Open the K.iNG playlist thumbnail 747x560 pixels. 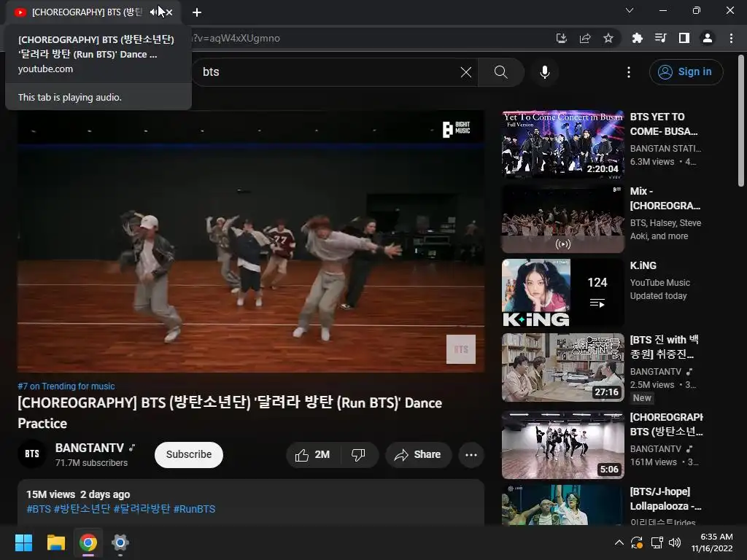[x=562, y=293]
